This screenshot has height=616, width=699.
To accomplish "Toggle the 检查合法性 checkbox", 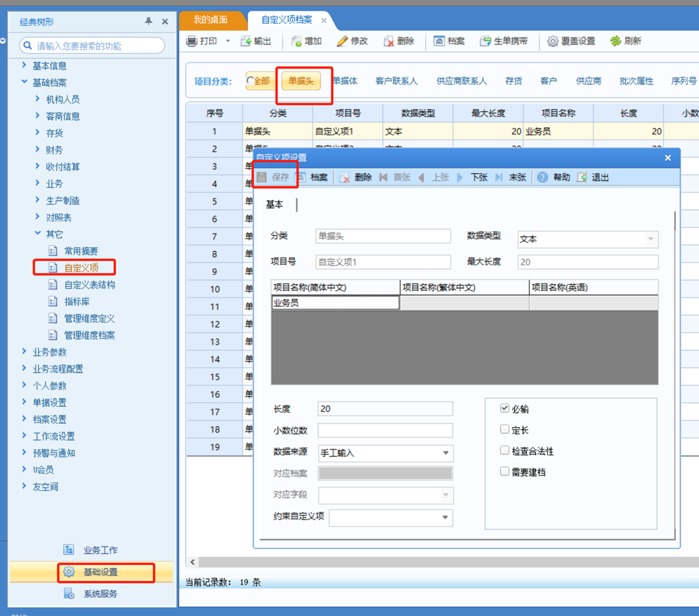I will click(505, 450).
